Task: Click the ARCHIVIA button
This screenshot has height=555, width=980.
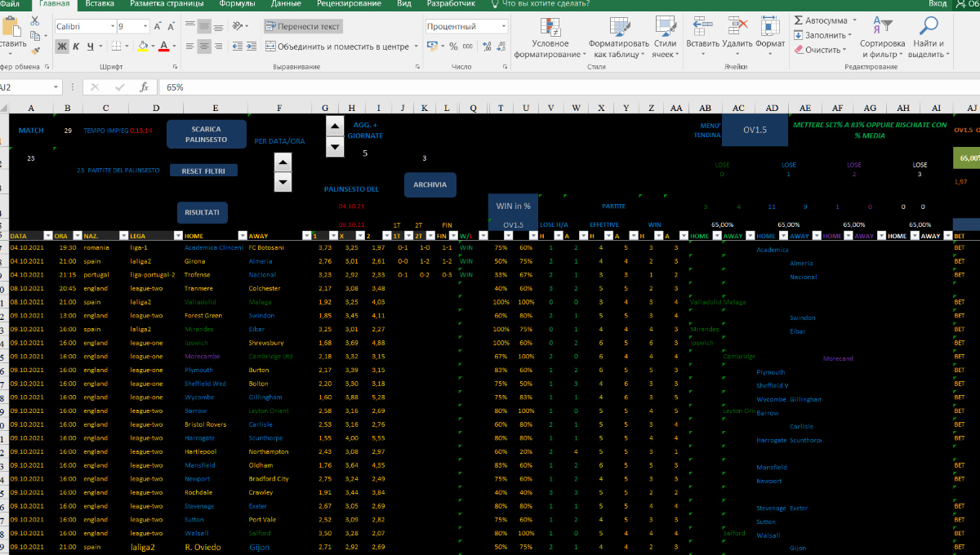Action: (x=430, y=184)
